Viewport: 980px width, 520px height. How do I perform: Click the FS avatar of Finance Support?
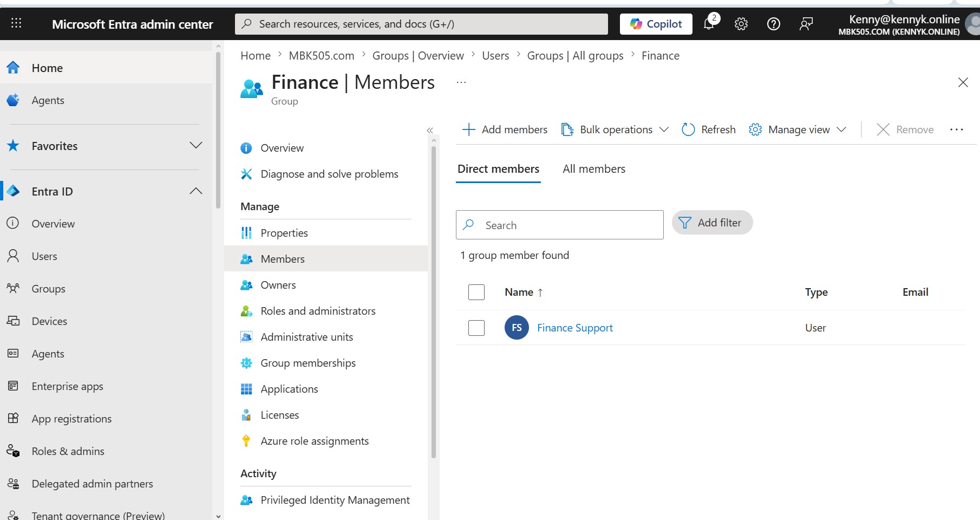click(x=517, y=328)
